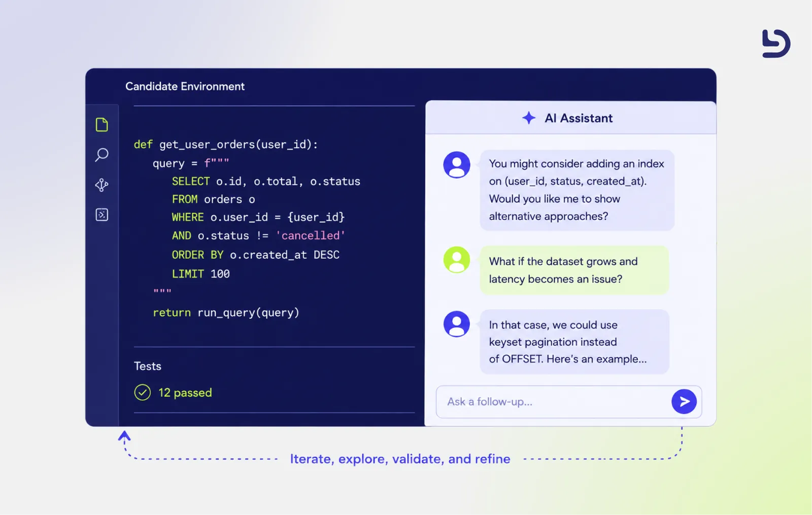
Task: Click the keyset pagination reply message
Action: [x=574, y=341]
